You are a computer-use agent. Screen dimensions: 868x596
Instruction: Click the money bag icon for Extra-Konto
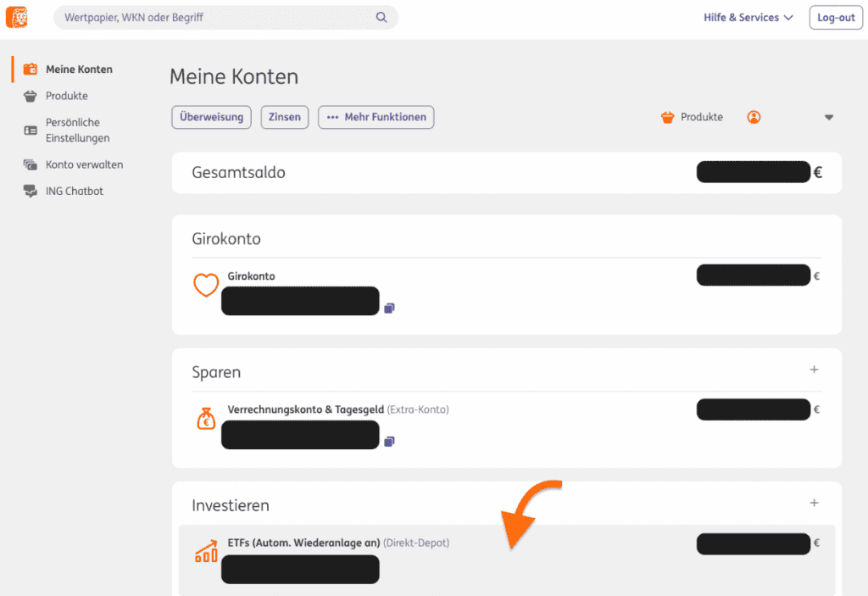coord(206,419)
